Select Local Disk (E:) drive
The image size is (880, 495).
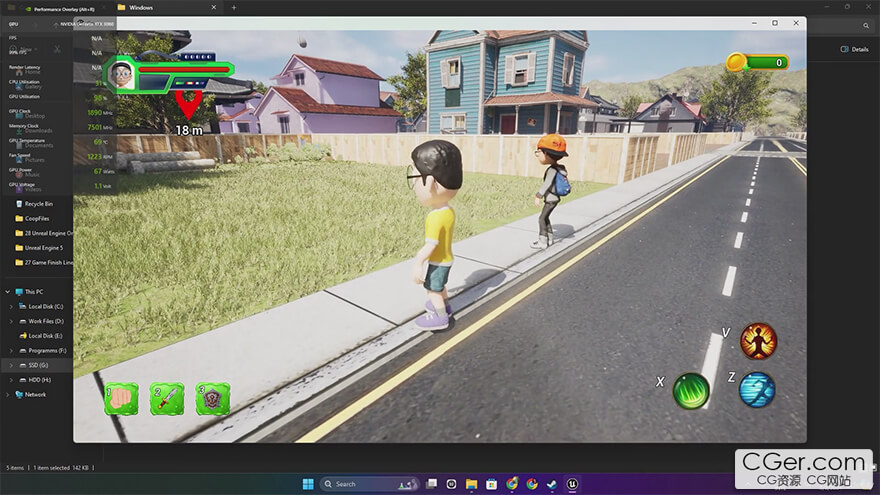(41, 336)
